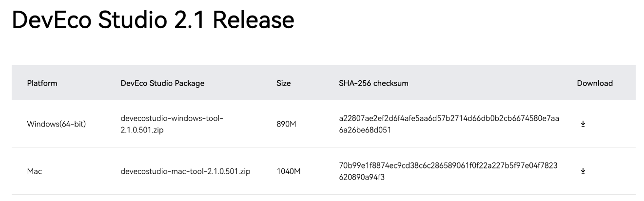Click checksum continuation 6a26be68d051
The width and height of the screenshot is (644, 201).
(x=365, y=130)
